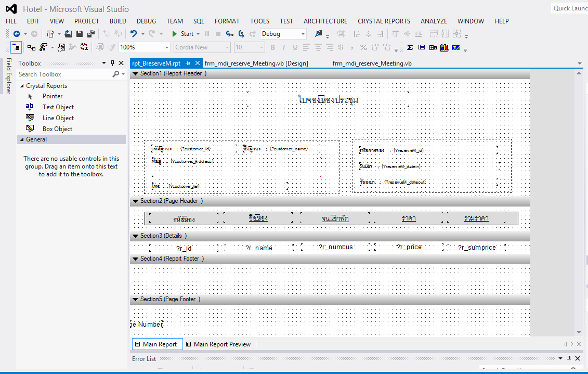Toggle the Field View button
Screen dimensions: 588x374
click(x=16, y=47)
